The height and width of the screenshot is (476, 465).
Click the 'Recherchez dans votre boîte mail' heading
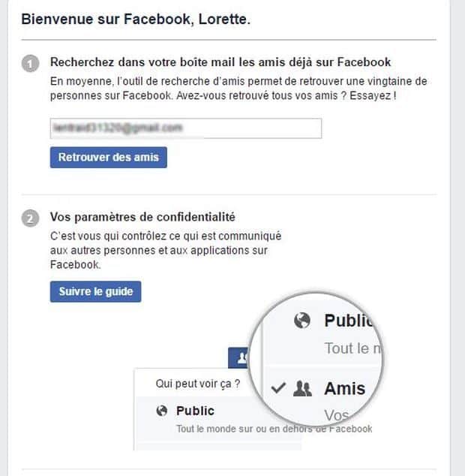click(220, 62)
